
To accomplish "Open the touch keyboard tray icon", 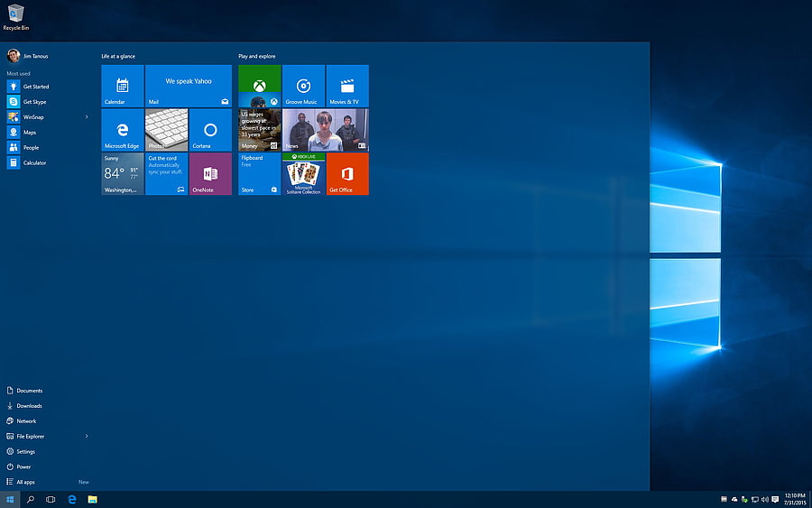I will point(724,500).
